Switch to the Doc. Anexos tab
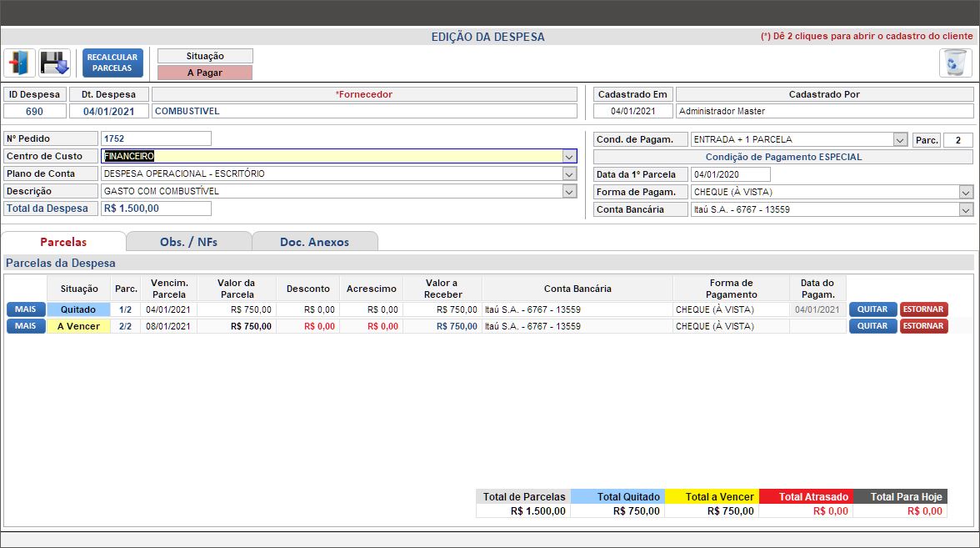This screenshot has height=548, width=980. (314, 242)
